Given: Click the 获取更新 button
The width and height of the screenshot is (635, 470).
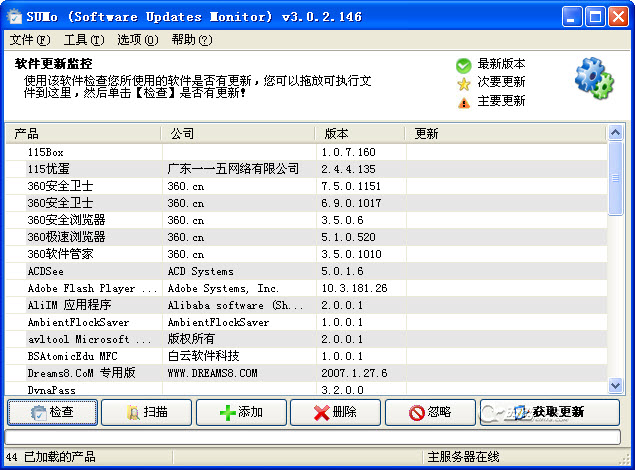Looking at the screenshot, I should pos(550,412).
